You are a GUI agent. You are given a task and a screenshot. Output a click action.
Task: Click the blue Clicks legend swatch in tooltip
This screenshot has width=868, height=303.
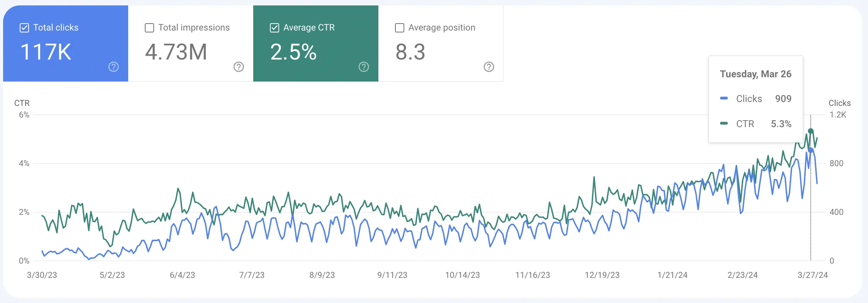click(x=724, y=98)
